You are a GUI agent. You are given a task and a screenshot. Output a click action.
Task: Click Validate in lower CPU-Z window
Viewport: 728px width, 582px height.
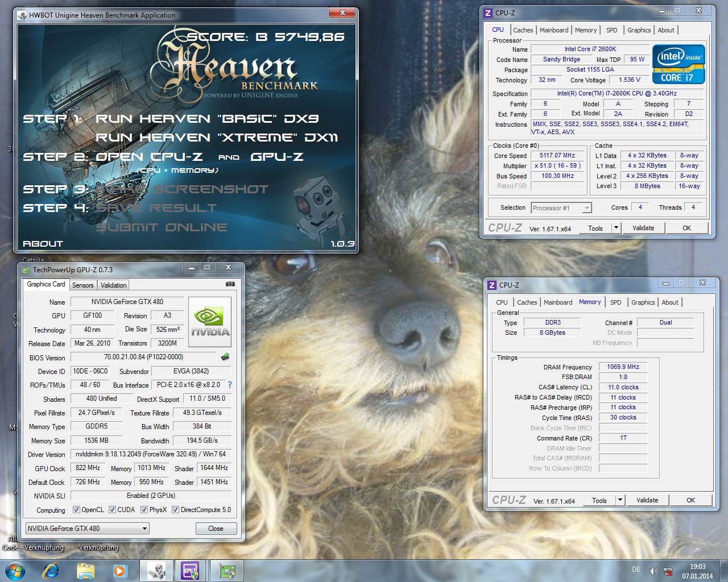[647, 501]
